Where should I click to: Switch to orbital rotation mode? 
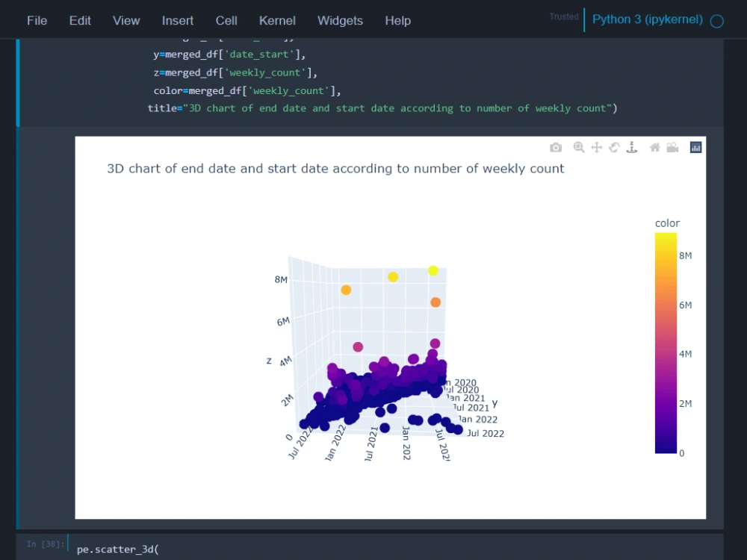614,147
